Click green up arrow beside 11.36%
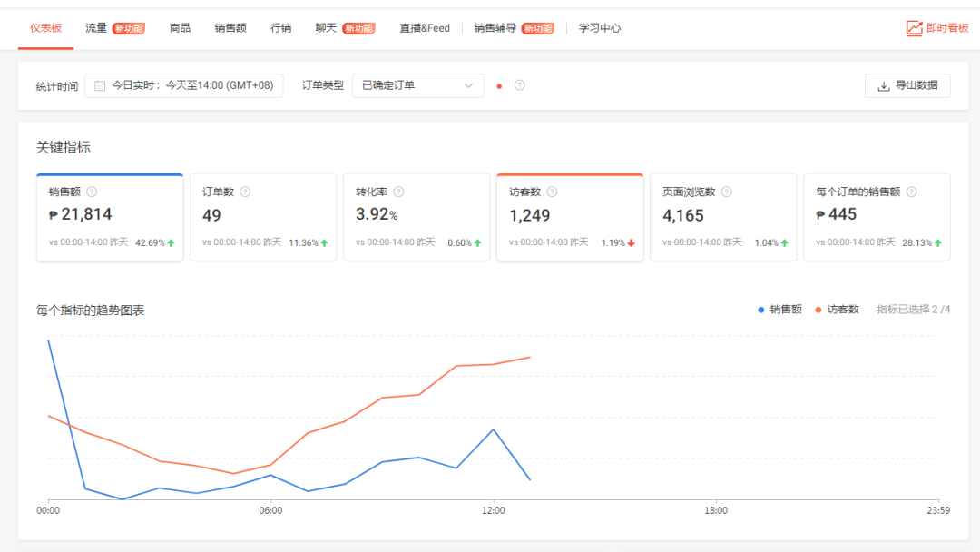The image size is (980, 552). [324, 242]
